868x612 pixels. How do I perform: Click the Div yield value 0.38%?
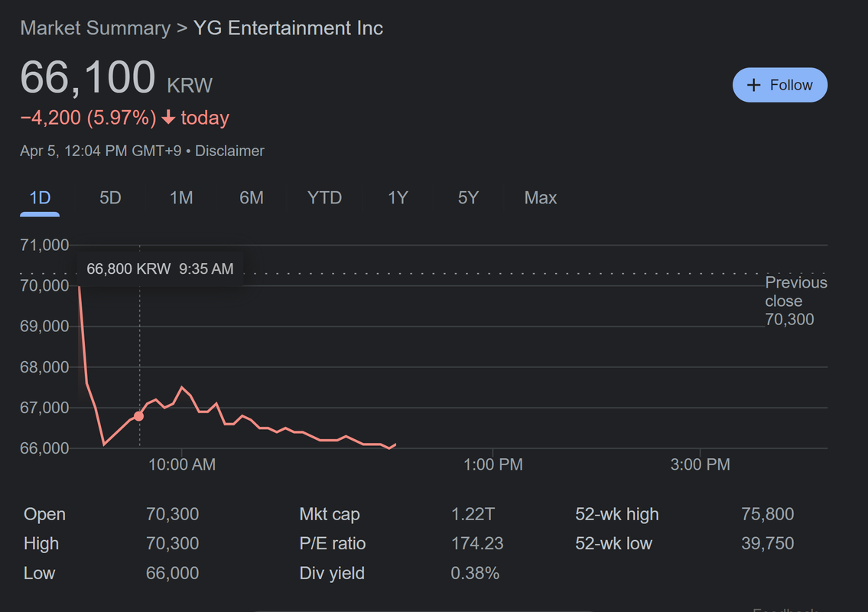pos(474,573)
